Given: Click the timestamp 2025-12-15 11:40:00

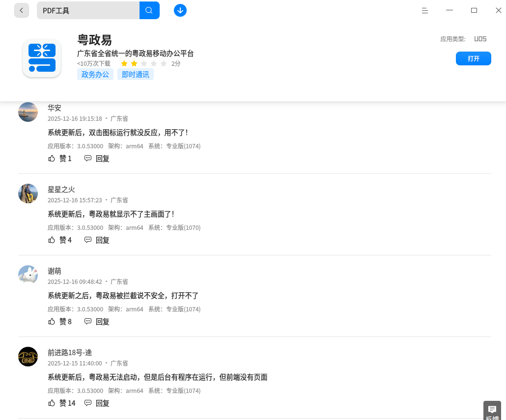Looking at the screenshot, I should click(x=75, y=363).
